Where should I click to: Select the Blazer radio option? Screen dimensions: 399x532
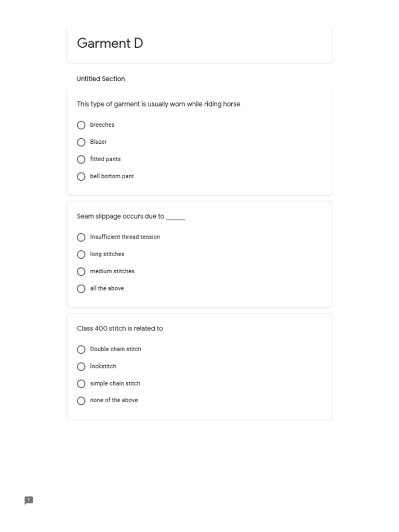click(81, 142)
